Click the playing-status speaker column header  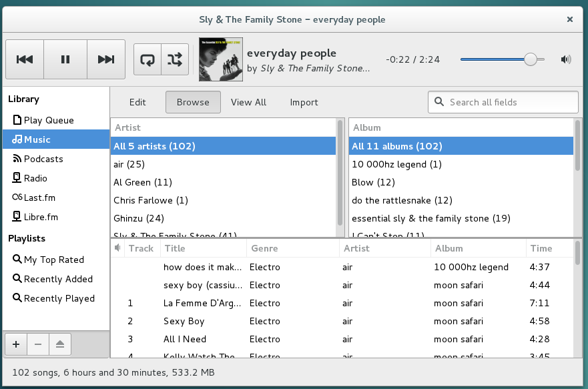point(117,248)
